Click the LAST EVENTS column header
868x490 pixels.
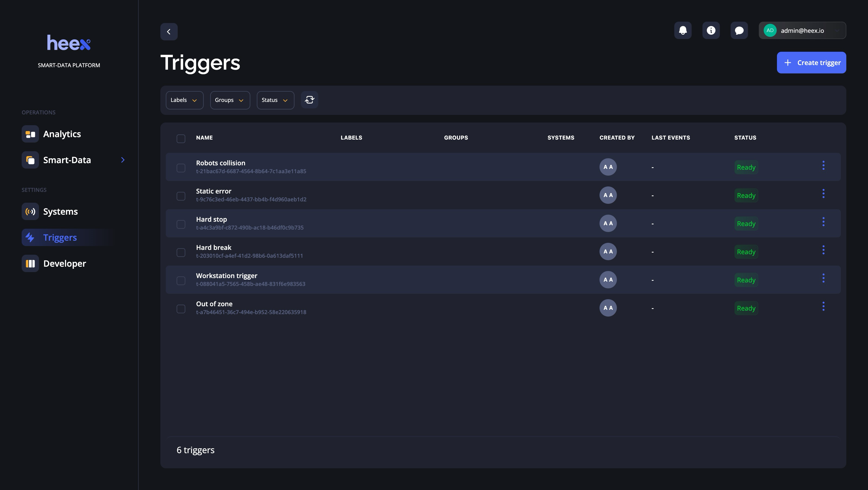point(671,137)
